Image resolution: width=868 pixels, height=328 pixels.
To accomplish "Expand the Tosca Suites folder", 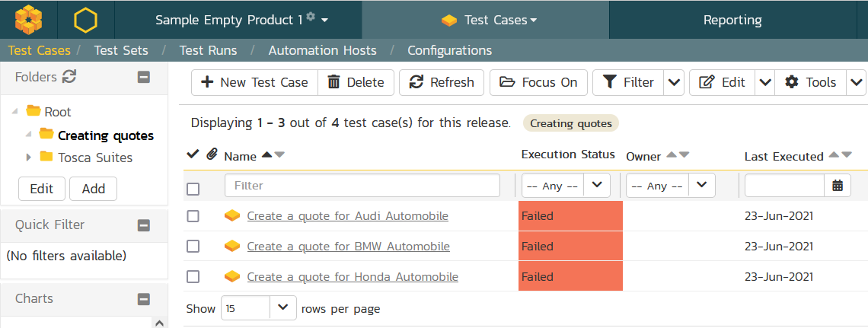I will (x=29, y=158).
